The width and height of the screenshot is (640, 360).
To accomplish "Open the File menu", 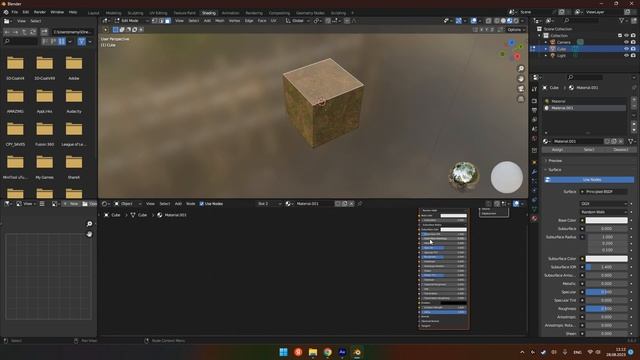I will (15, 12).
